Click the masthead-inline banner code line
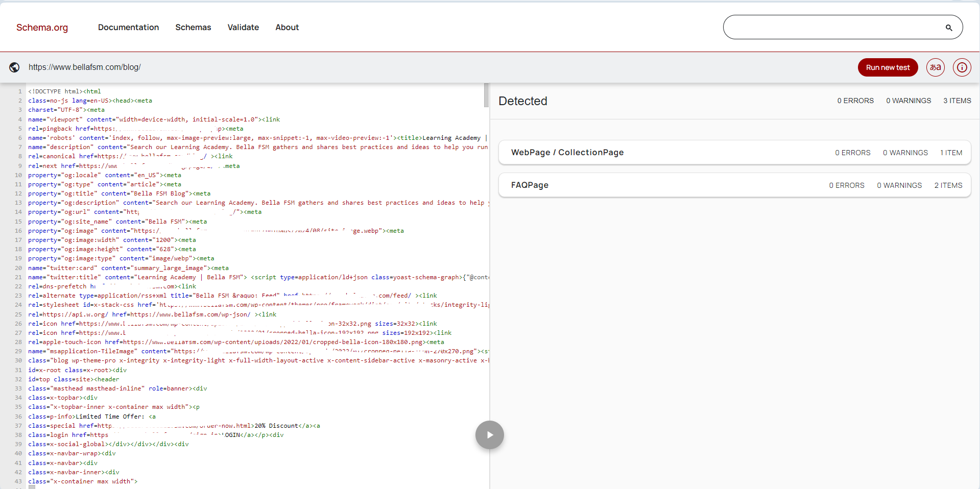980x489 pixels. click(x=117, y=388)
